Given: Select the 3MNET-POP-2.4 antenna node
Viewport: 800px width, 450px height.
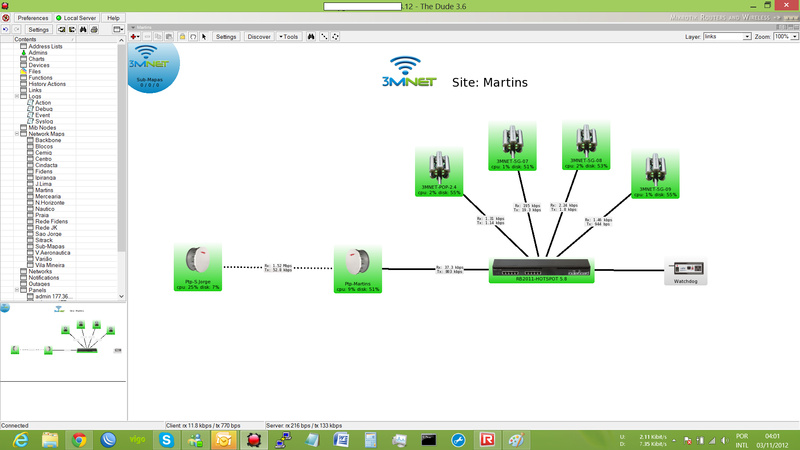Looking at the screenshot, I should [439, 172].
